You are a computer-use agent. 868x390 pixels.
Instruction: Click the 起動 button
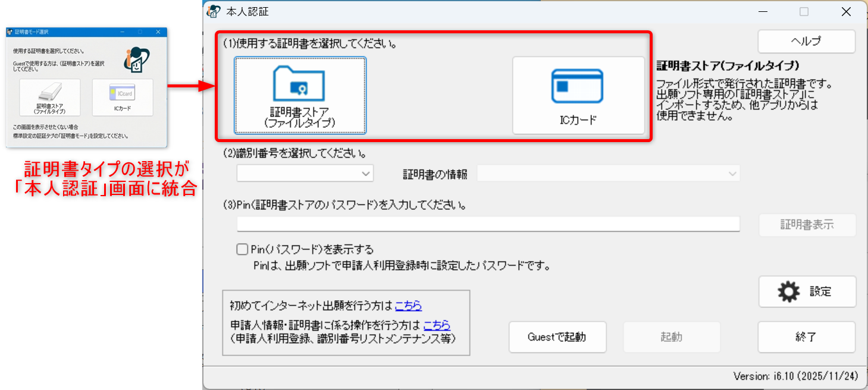[671, 337]
